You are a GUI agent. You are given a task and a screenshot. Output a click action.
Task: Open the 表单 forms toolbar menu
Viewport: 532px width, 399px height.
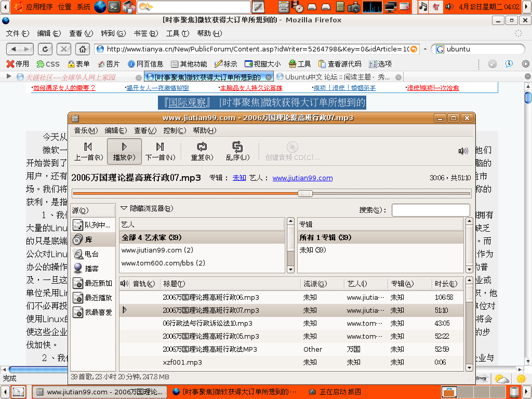[x=78, y=64]
